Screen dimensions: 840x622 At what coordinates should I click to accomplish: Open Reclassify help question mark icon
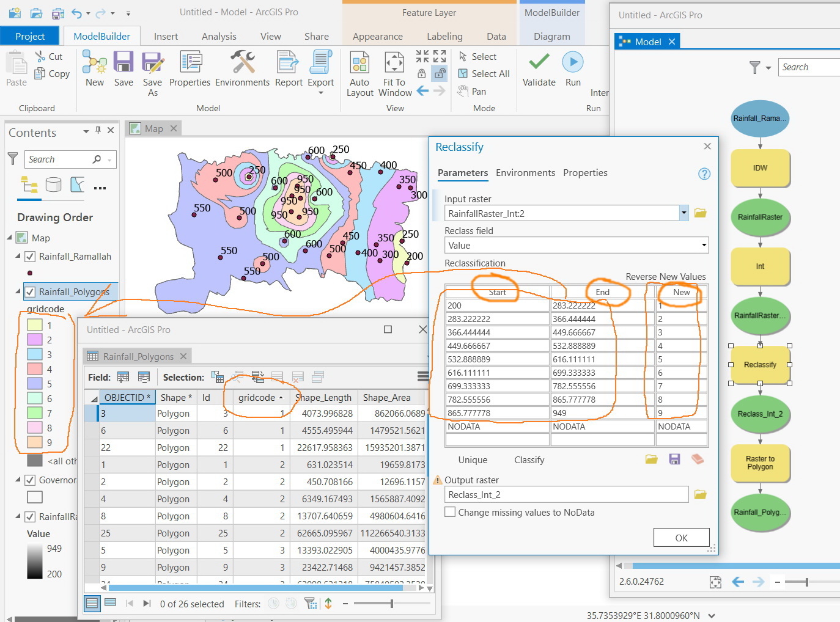pyautogui.click(x=704, y=174)
